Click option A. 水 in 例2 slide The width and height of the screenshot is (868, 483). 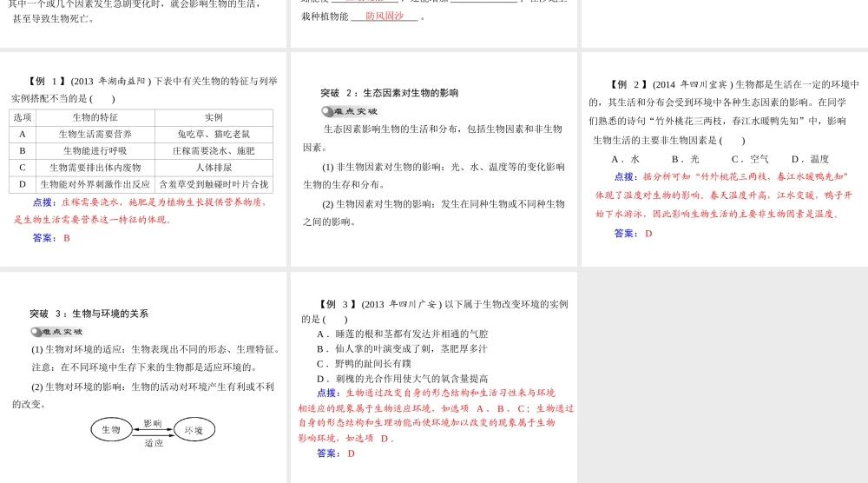coord(625,159)
